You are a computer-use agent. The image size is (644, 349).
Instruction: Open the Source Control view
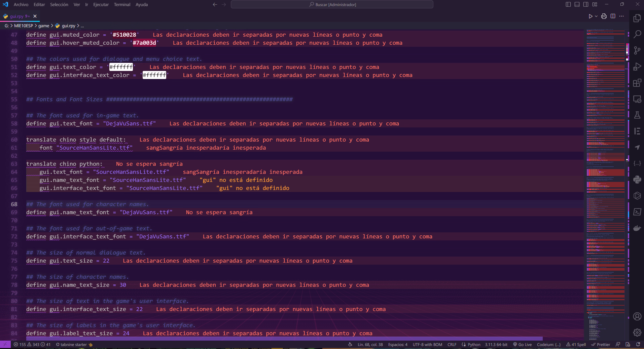(x=637, y=50)
